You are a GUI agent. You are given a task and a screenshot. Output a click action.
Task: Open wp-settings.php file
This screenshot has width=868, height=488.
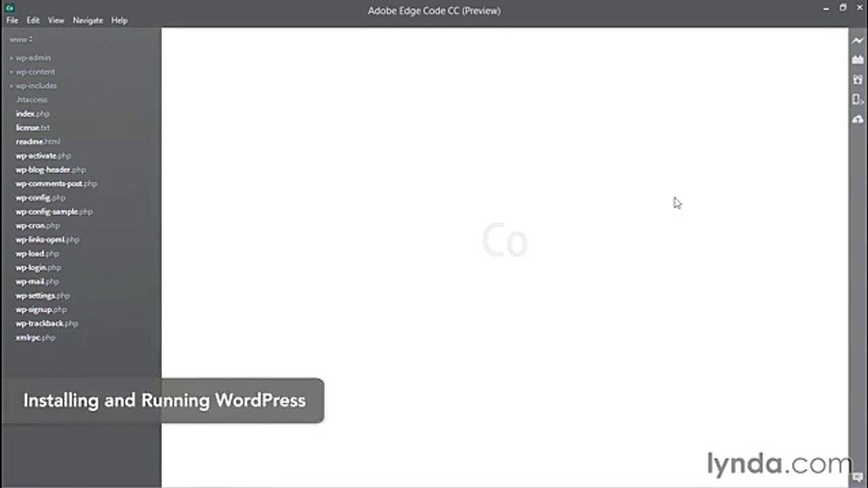[43, 296]
